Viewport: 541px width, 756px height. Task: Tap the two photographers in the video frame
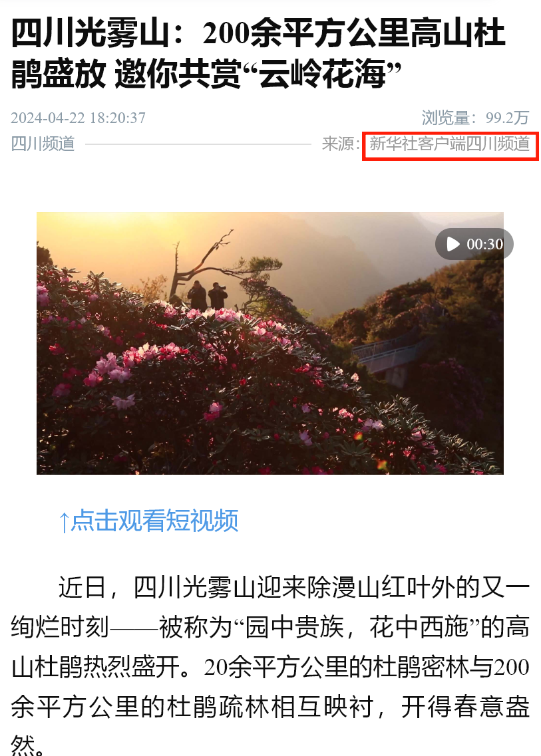(208, 295)
